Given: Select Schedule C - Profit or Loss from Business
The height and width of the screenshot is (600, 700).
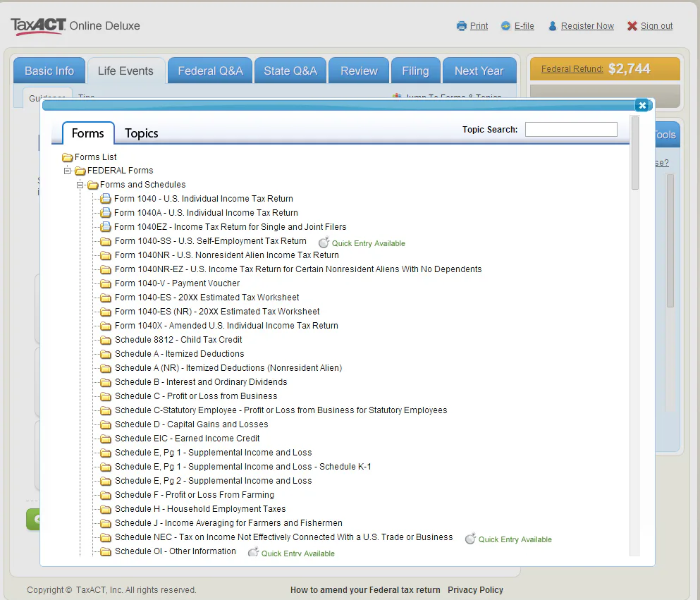Looking at the screenshot, I should [x=195, y=396].
